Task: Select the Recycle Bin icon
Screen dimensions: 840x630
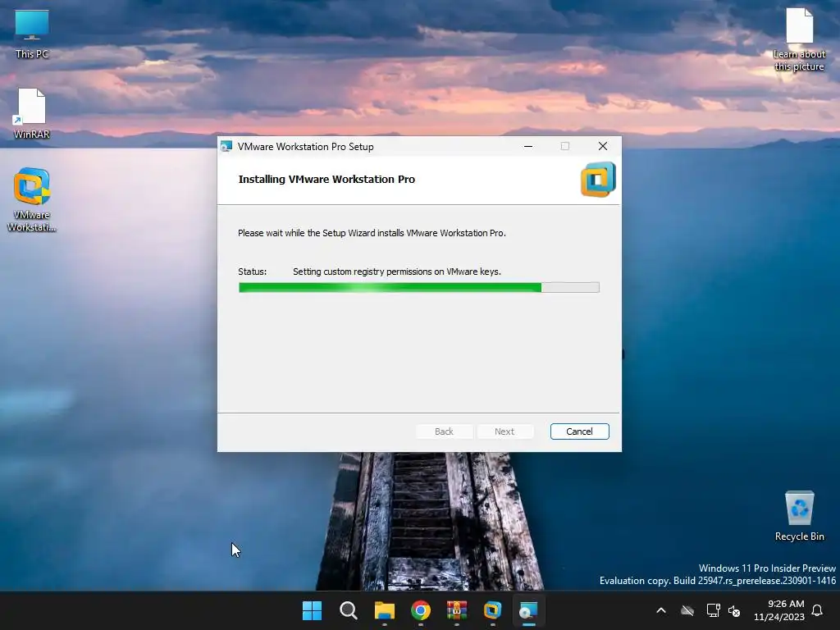Action: tap(799, 516)
